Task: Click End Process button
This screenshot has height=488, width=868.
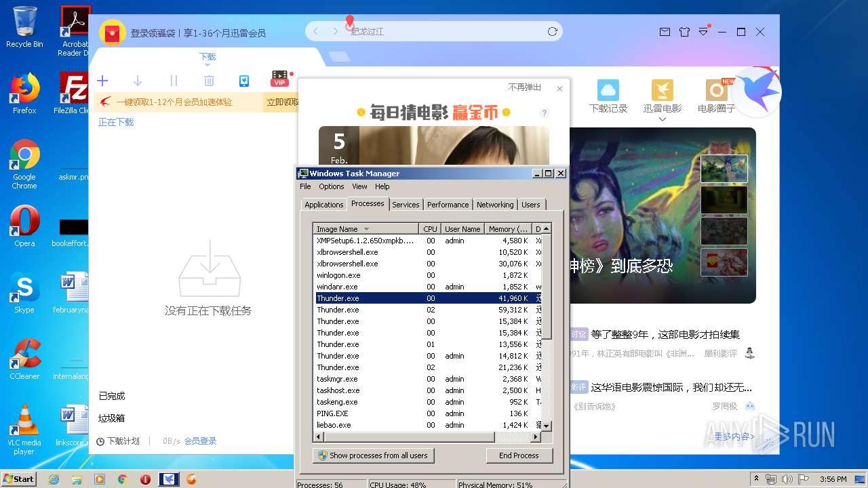Action: 519,455
